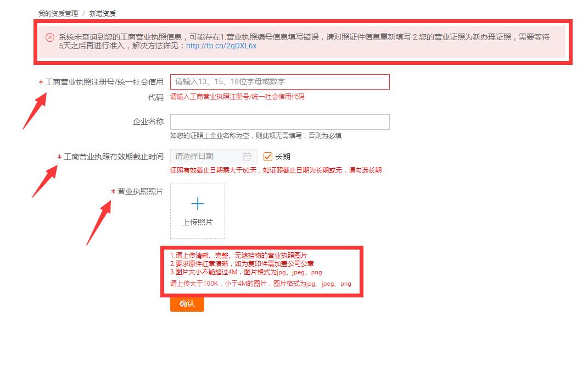Select the 上传照片 upload box
The width and height of the screenshot is (588, 376).
click(197, 211)
